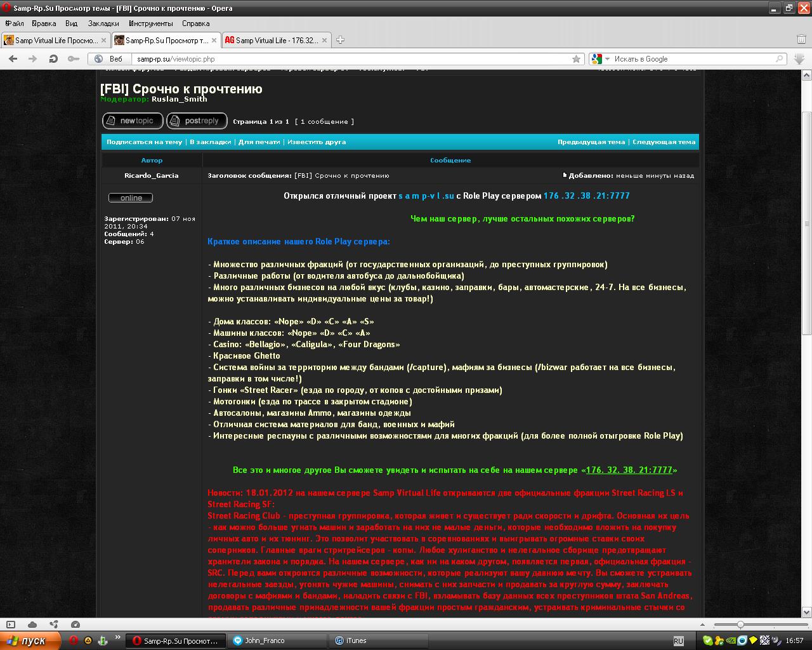The image size is (812, 650).
Task: Open the Закладки menu
Action: coord(103,23)
